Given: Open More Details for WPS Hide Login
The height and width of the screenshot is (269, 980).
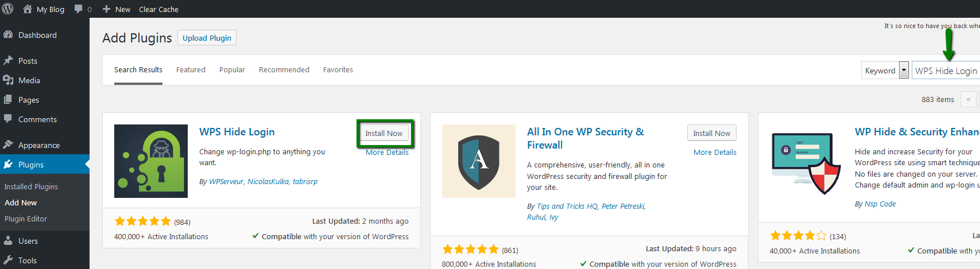Looking at the screenshot, I should (x=387, y=152).
